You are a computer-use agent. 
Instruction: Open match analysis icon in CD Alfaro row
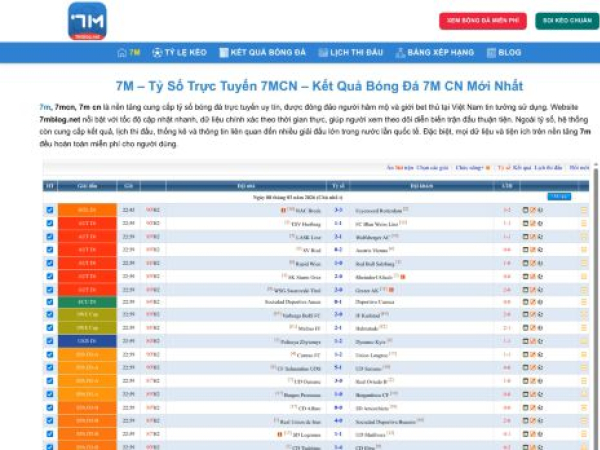[x=525, y=408]
